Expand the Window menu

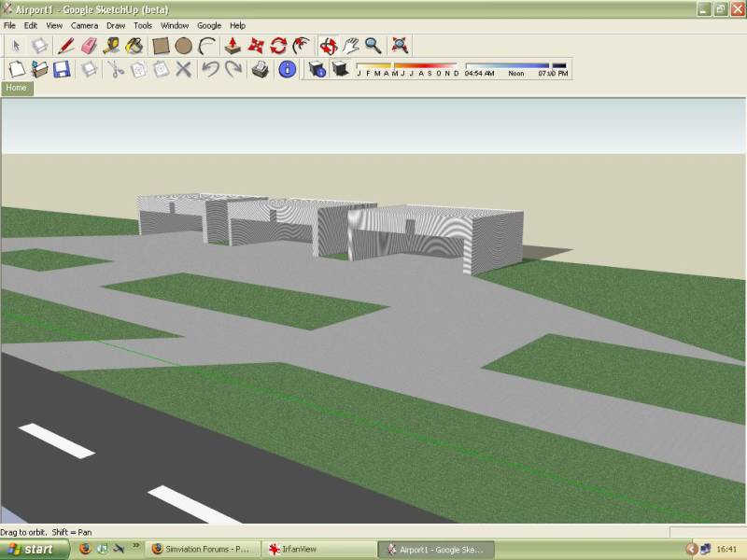(175, 26)
